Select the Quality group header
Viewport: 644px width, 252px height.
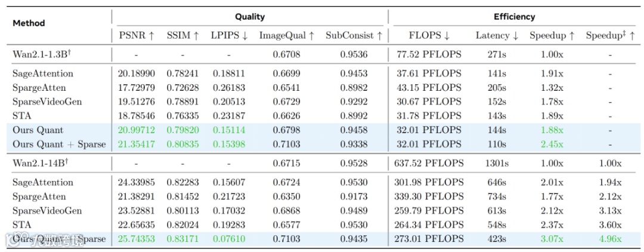tap(250, 17)
